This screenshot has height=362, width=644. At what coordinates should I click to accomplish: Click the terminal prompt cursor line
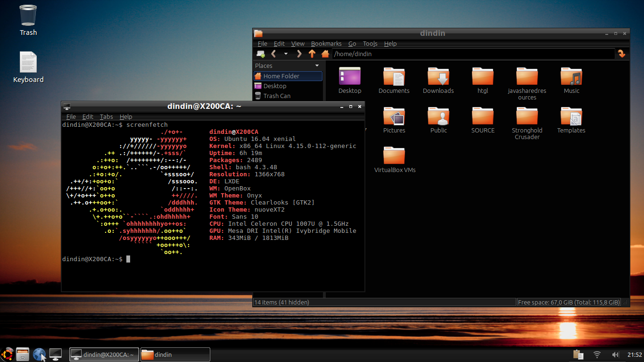[x=96, y=259]
